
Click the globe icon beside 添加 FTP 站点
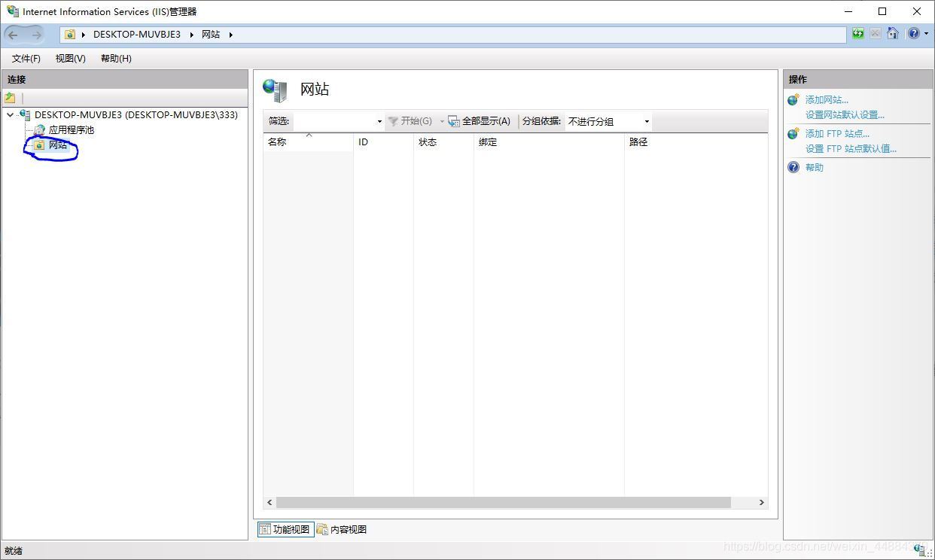click(x=793, y=133)
